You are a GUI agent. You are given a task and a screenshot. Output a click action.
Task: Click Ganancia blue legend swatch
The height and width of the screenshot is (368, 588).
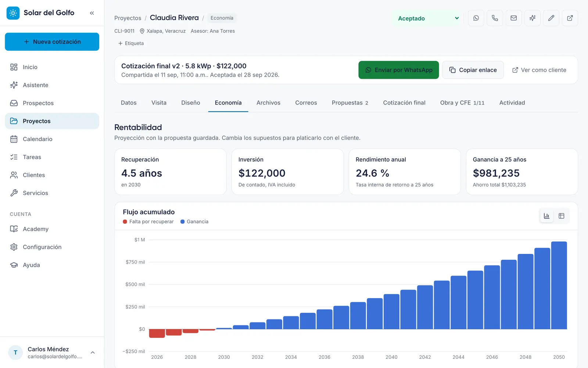pos(182,222)
